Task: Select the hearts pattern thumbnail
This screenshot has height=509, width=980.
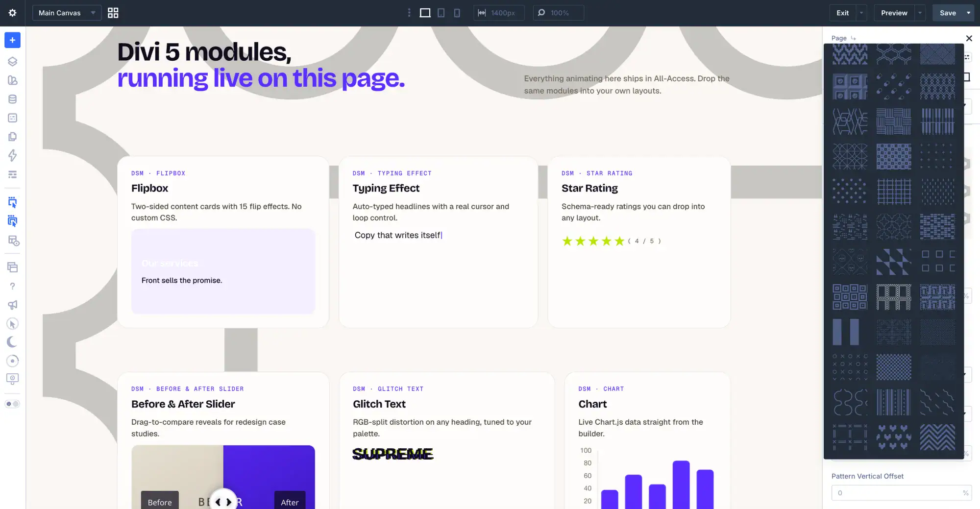Action: 894,437
